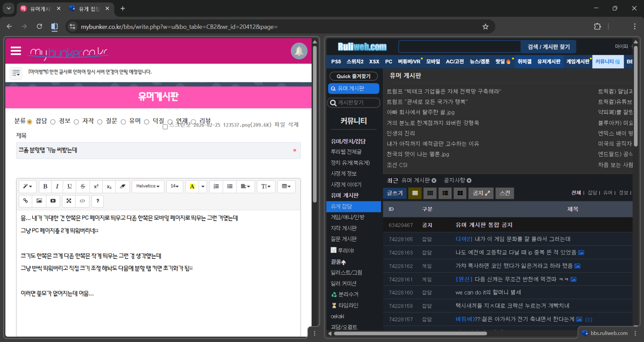Toggle bold formatting in the editor
The image size is (644, 342).
point(45,186)
